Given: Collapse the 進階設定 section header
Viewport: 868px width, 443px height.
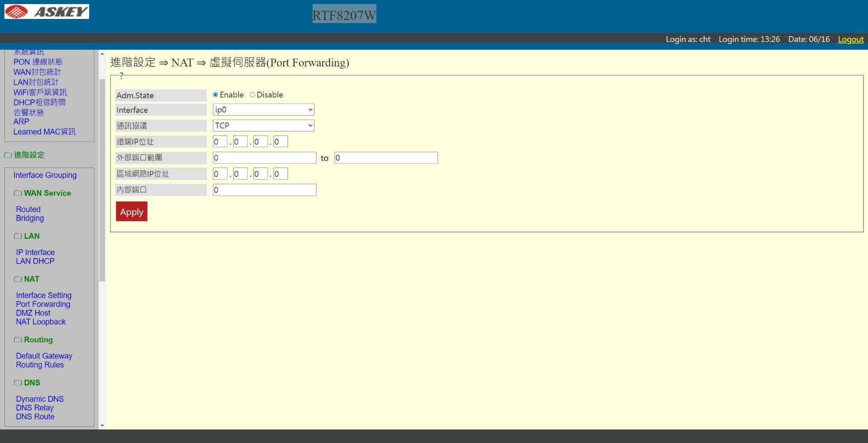Looking at the screenshot, I should [x=29, y=155].
